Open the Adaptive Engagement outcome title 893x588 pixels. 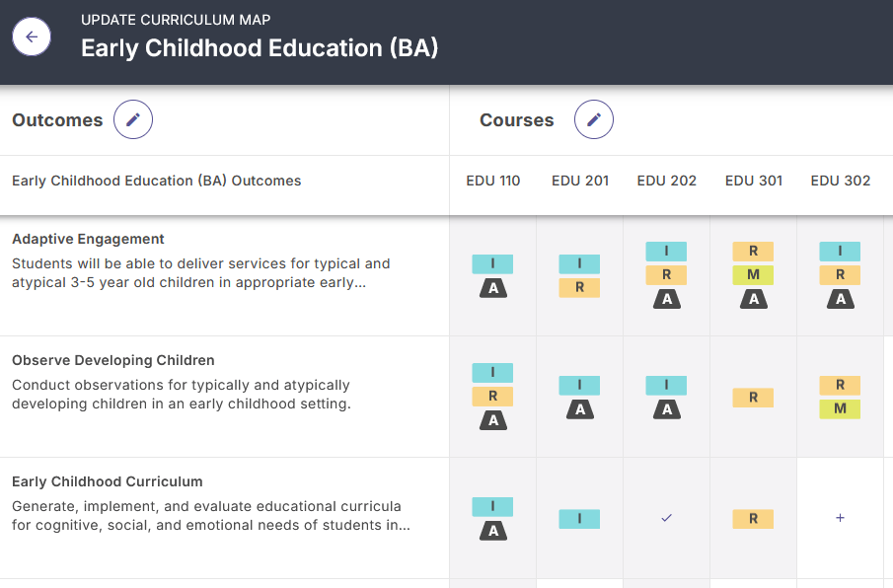[x=88, y=239]
